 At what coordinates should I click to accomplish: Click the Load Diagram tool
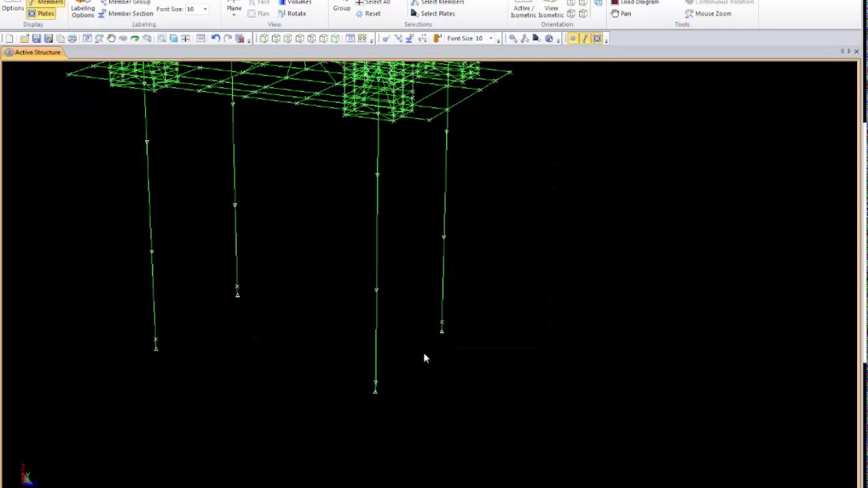635,3
